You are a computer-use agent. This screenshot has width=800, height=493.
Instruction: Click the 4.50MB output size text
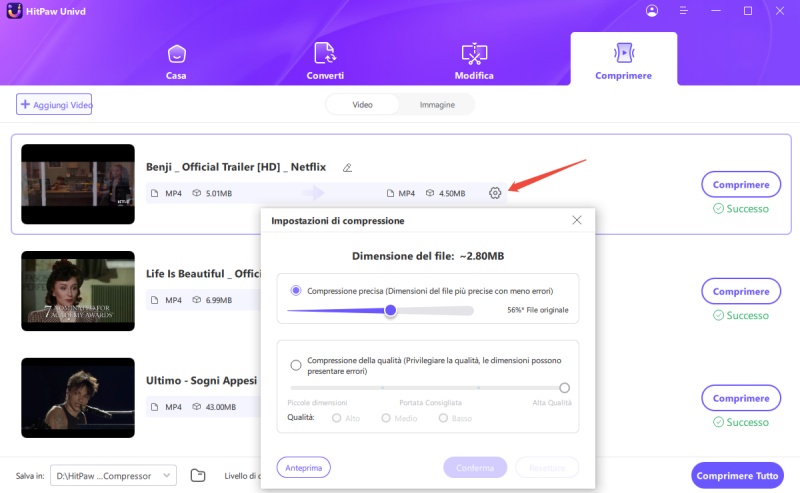(452, 193)
